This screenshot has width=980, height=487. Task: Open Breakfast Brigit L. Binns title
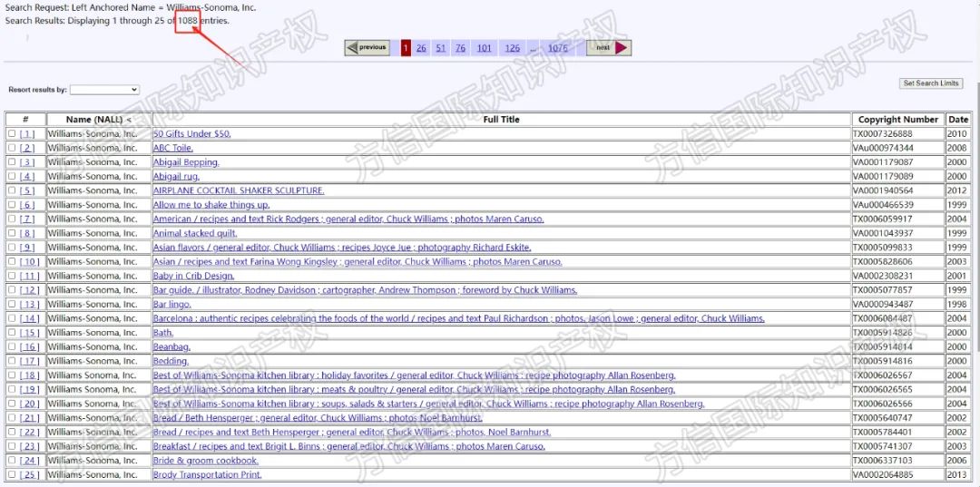pyautogui.click(x=348, y=446)
